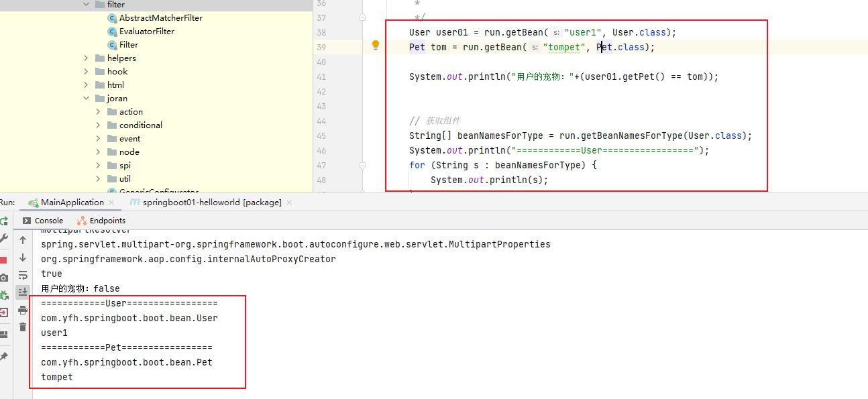Expand the html package chevron
Viewport: 868px width, 399px height.
coord(86,85)
